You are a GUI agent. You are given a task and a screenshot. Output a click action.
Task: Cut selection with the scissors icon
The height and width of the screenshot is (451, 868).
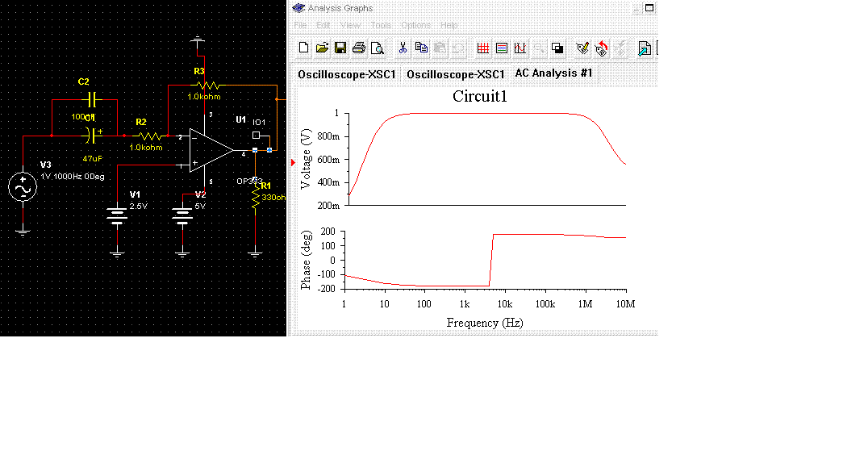click(x=403, y=48)
